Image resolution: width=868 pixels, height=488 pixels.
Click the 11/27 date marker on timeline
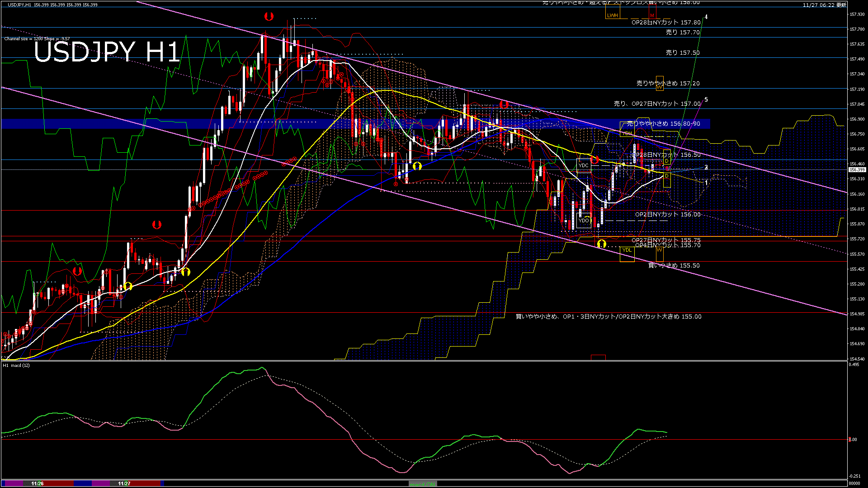[x=124, y=483]
